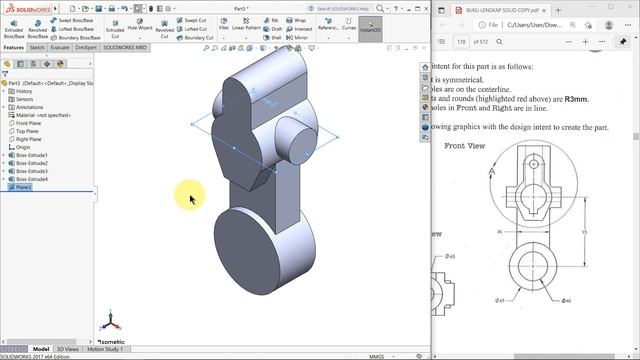640x360 pixels.
Task: Apply the Fillet tool
Action: tap(224, 24)
